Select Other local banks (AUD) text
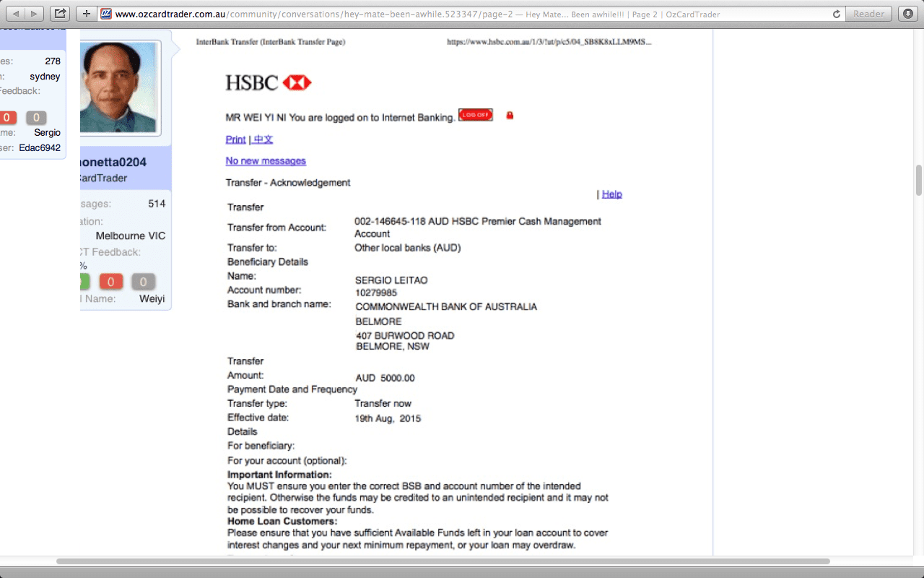This screenshot has width=924, height=578. click(408, 248)
